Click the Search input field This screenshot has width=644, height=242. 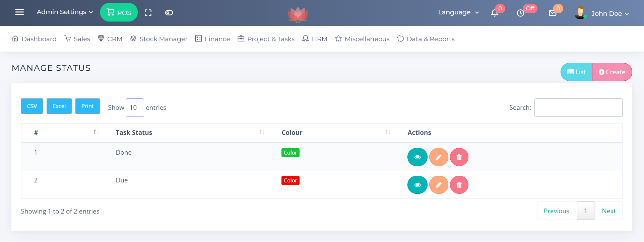click(578, 107)
